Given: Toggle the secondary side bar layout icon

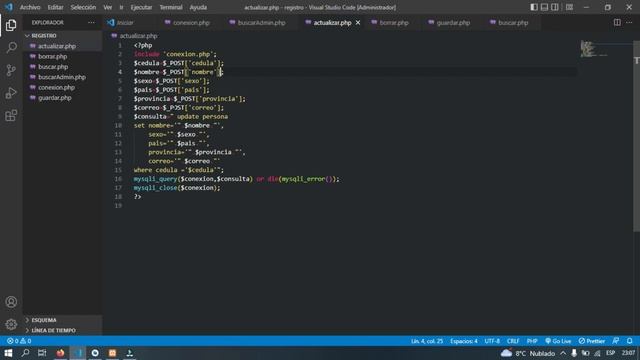Looking at the screenshot, I should click(555, 7).
